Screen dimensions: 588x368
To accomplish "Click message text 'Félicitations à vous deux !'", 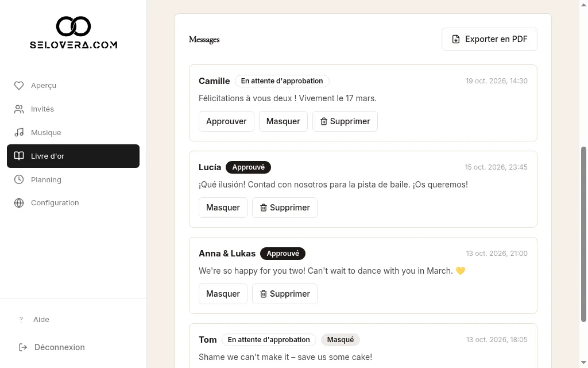I will pyautogui.click(x=248, y=98).
